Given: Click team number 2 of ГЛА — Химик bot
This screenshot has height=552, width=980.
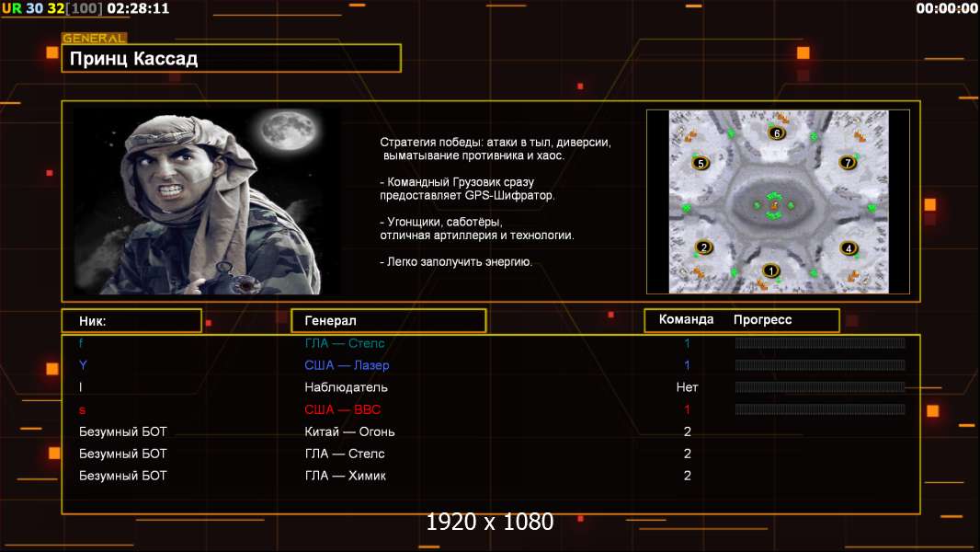Looking at the screenshot, I should point(687,475).
